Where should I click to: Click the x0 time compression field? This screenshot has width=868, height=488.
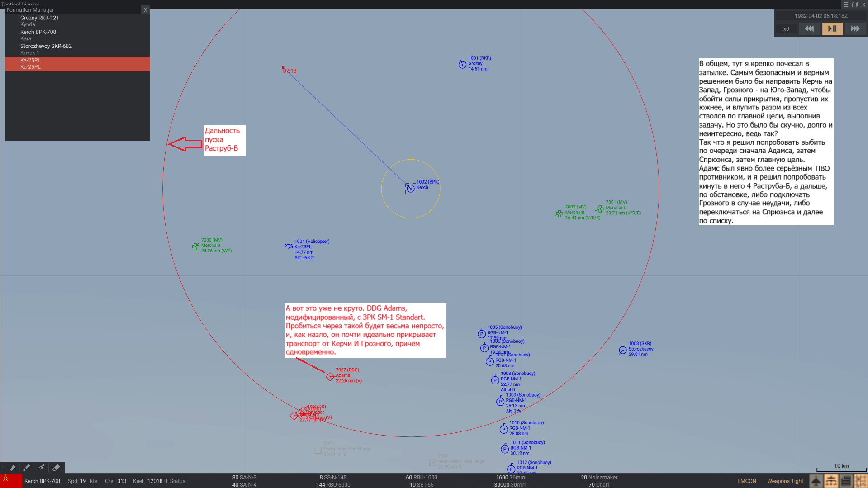(786, 29)
